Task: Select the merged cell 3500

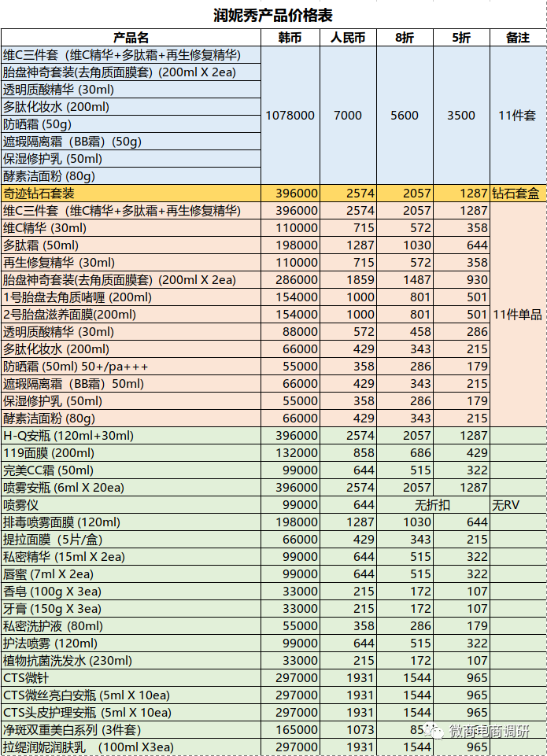Action: (461, 115)
